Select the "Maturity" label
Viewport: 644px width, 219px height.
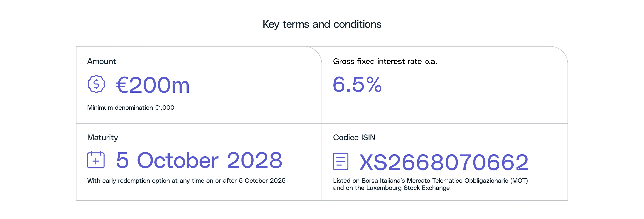pyautogui.click(x=103, y=137)
